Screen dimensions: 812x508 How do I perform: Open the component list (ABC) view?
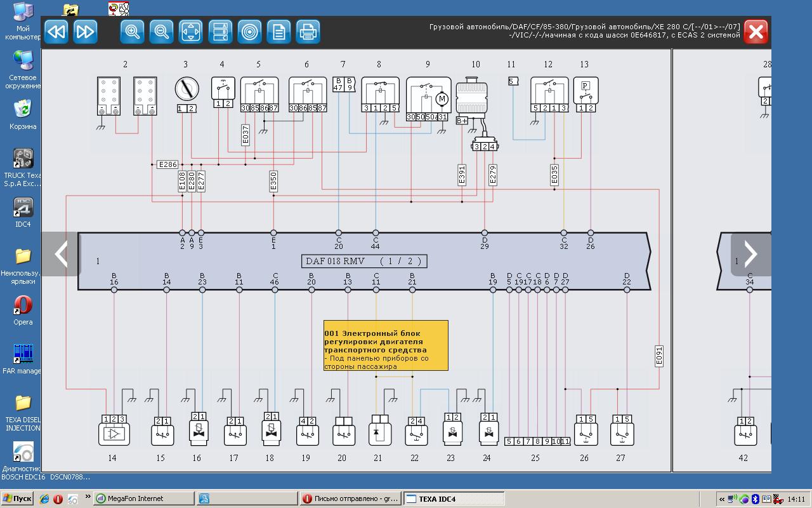point(220,32)
